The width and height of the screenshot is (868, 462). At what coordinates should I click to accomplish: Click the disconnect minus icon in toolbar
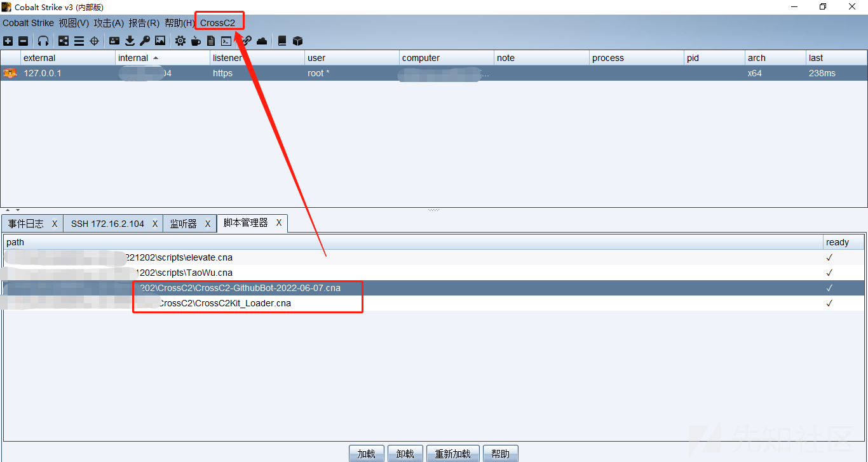(23, 41)
